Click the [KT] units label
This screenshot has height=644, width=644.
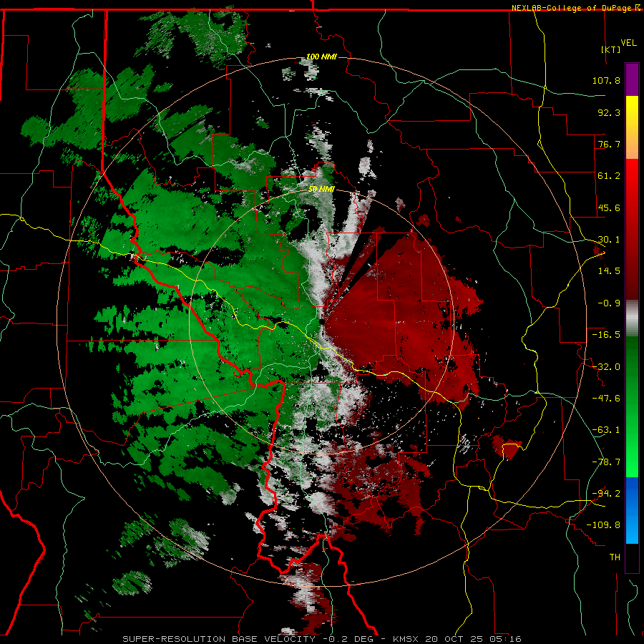tap(611, 49)
